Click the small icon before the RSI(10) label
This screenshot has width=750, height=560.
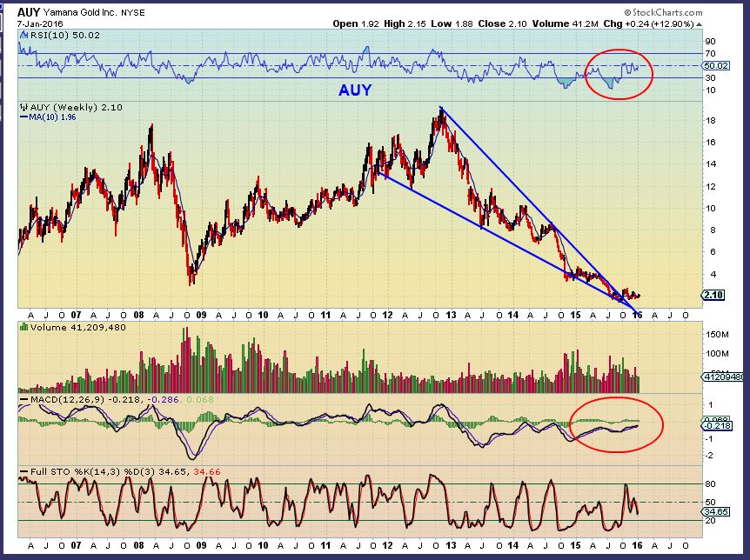23,35
